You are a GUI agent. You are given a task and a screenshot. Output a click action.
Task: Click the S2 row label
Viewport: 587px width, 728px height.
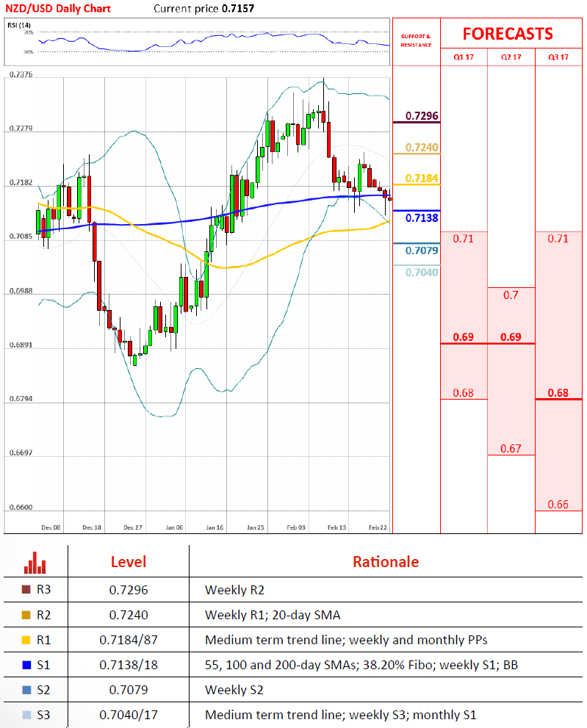[x=43, y=690]
